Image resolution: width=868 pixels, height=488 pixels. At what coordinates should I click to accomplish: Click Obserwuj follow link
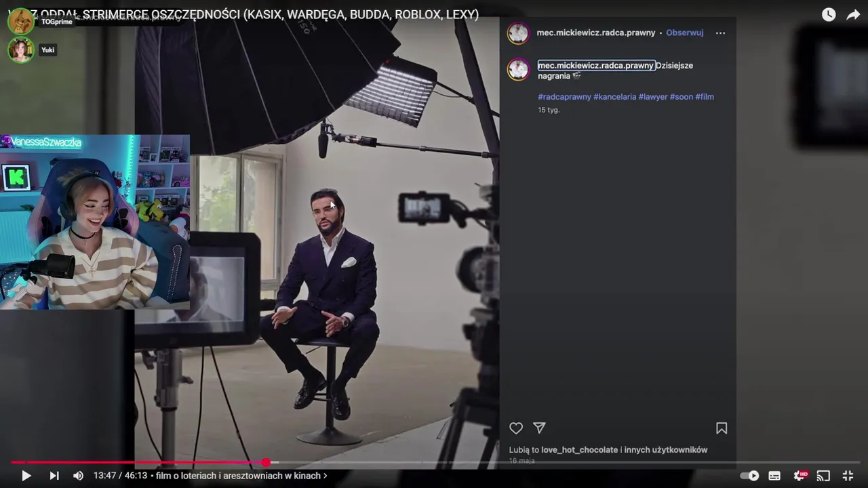click(x=684, y=33)
